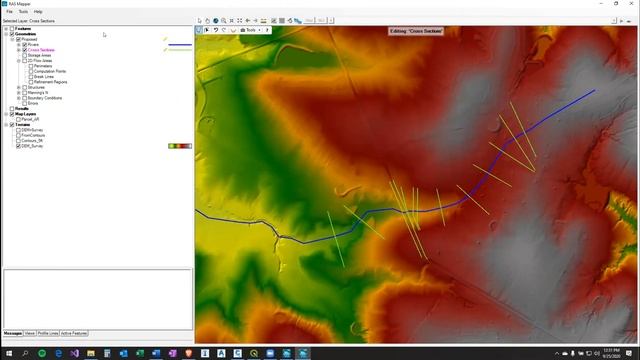Image resolution: width=640 pixels, height=360 pixels.
Task: Select the arrow pointer tool in main toolbar
Action: [200, 20]
